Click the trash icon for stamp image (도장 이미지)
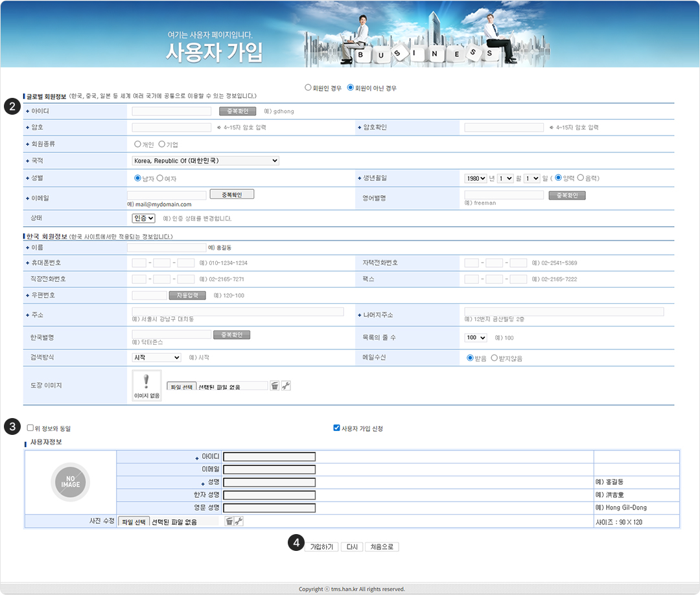The height and width of the screenshot is (595, 700). point(275,386)
